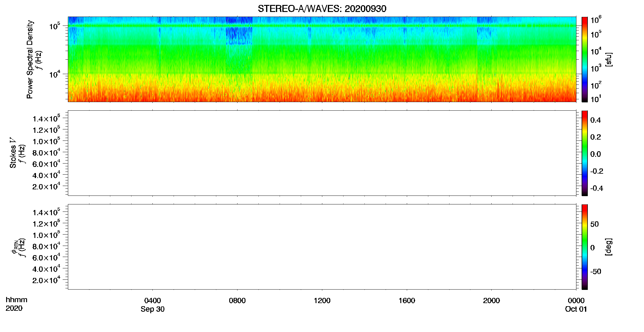
Task: Select the phi RTN degree color bar
Action: click(585, 247)
